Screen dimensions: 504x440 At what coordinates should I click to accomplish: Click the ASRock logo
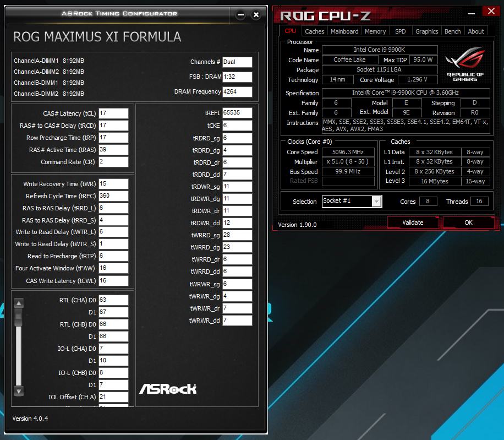pyautogui.click(x=168, y=389)
